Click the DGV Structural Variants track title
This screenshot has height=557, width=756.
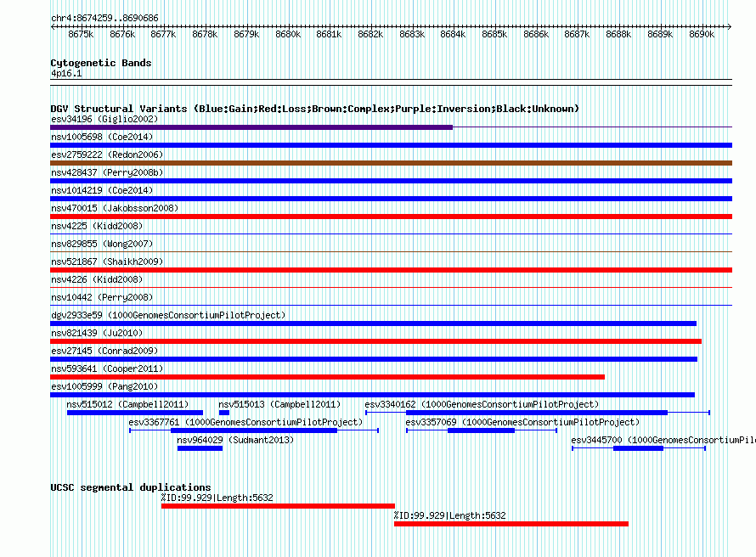315,109
